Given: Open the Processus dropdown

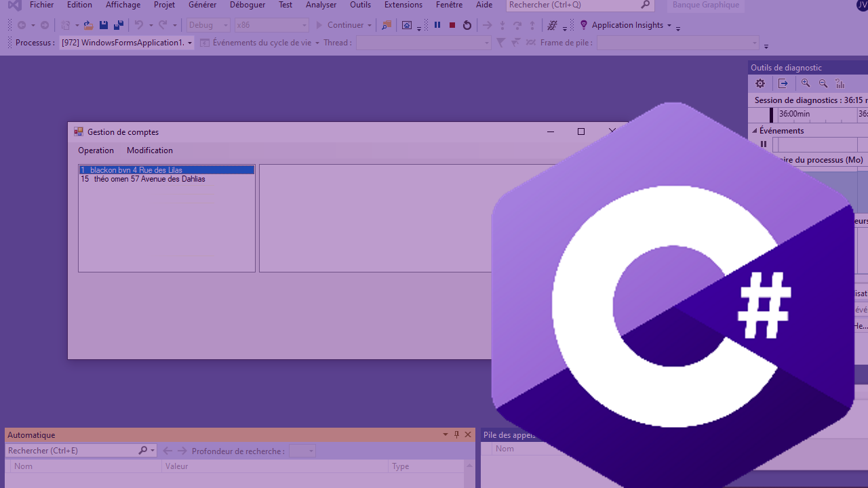Looking at the screenshot, I should (x=127, y=43).
